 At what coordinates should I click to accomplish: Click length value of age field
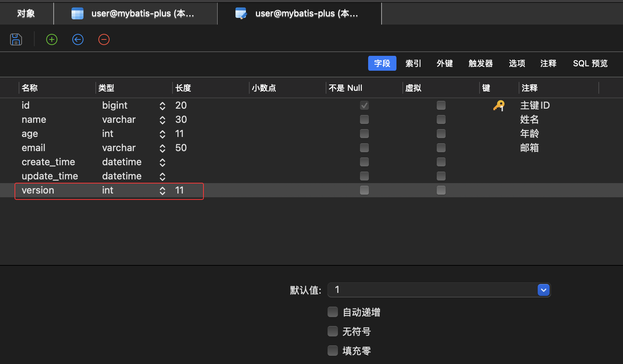click(x=180, y=134)
